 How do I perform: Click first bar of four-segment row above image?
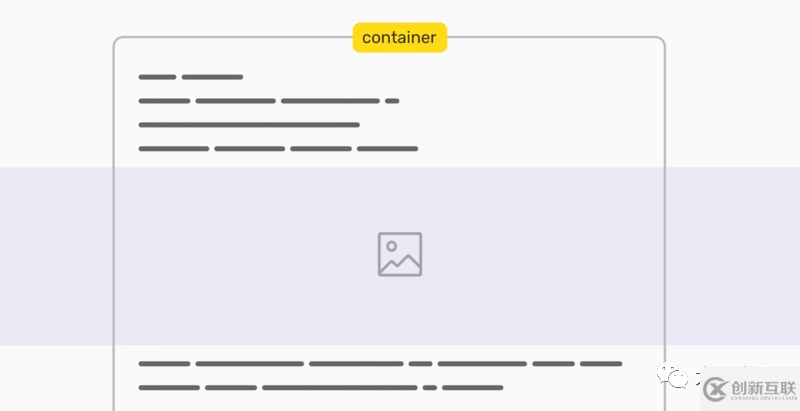(173, 149)
